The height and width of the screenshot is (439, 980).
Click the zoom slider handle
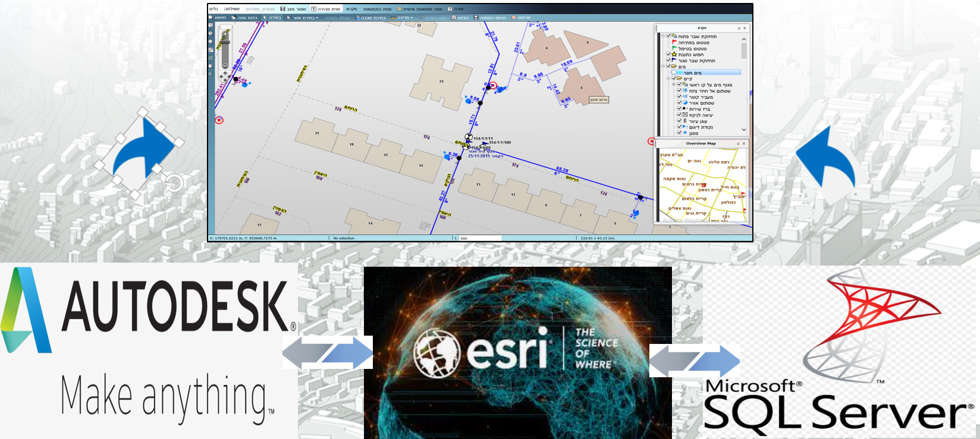coord(225,42)
